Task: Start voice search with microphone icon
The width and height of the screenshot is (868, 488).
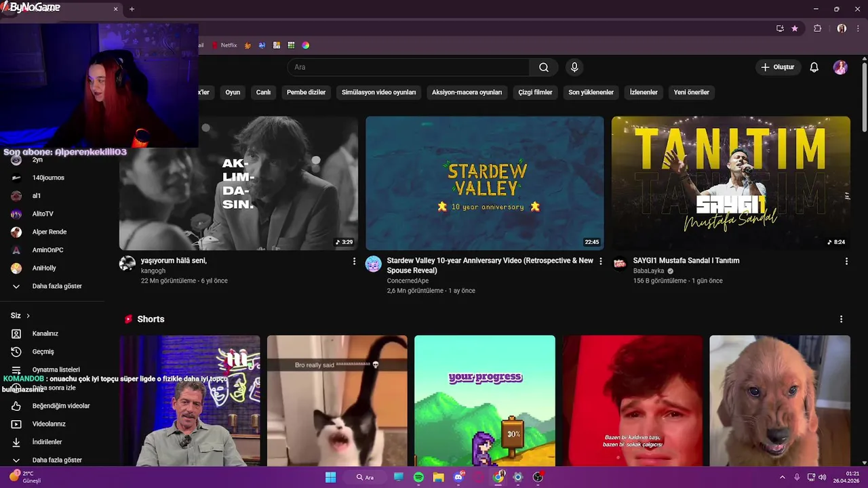Action: pos(574,67)
